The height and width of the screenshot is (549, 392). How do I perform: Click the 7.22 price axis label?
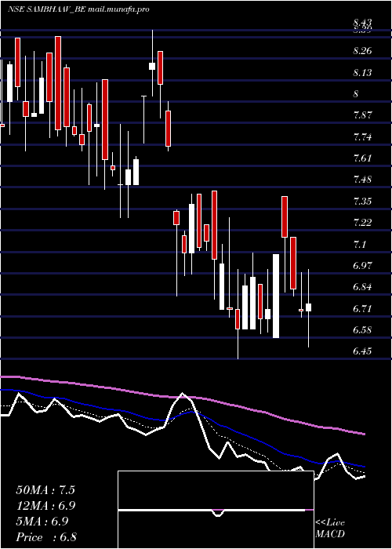[362, 223]
